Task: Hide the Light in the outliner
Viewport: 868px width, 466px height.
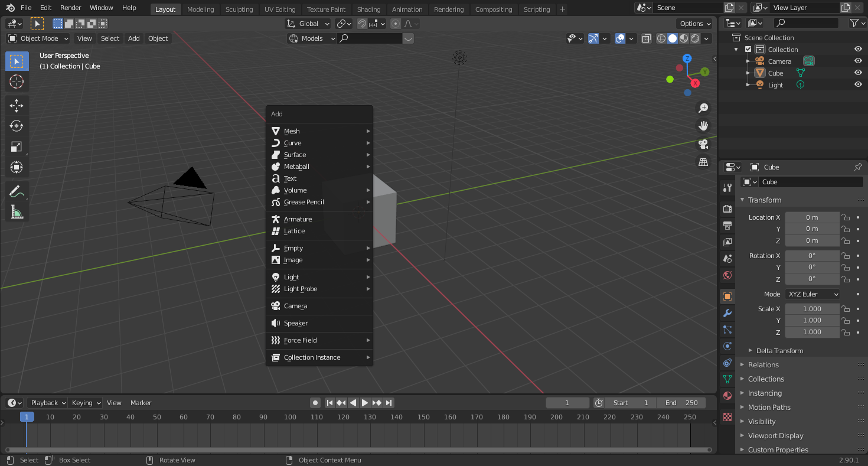Action: [x=858, y=85]
